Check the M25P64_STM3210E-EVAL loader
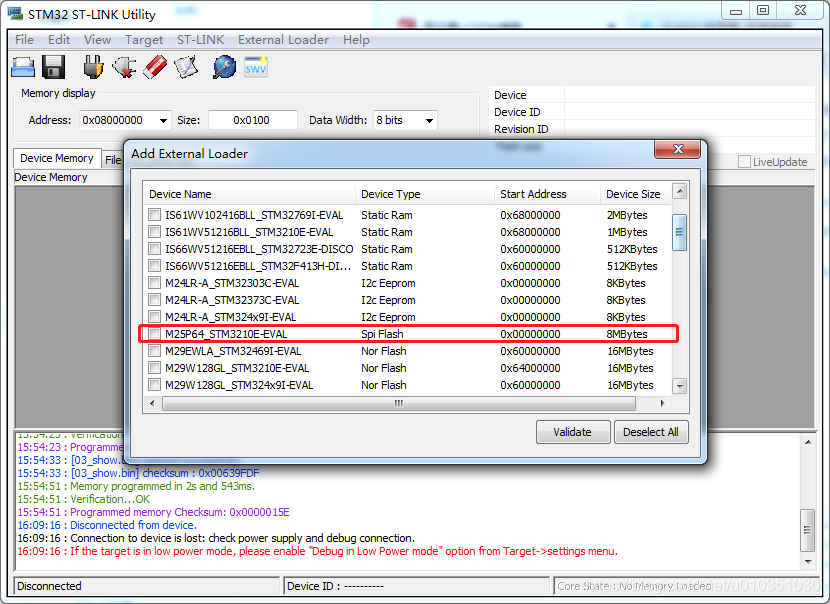The height and width of the screenshot is (604, 830). point(154,333)
